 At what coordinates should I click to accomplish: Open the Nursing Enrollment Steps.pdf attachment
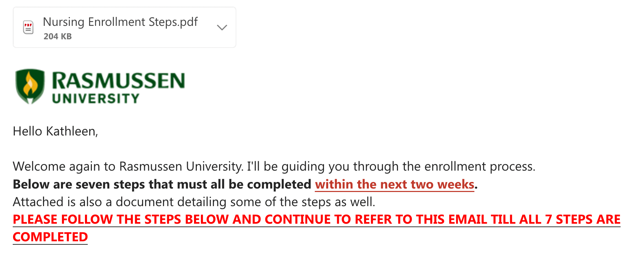[120, 22]
